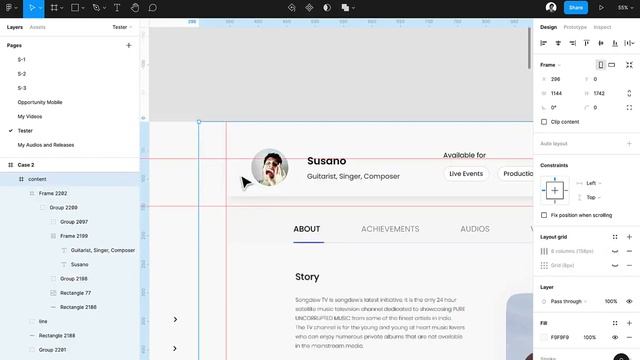Click the Live Events chip
The height and width of the screenshot is (360, 640).
[466, 174]
